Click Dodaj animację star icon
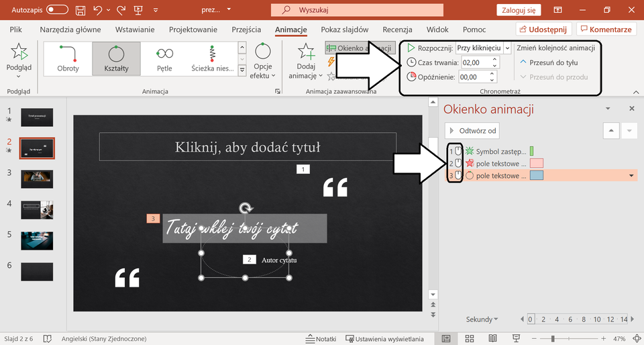 [306, 52]
